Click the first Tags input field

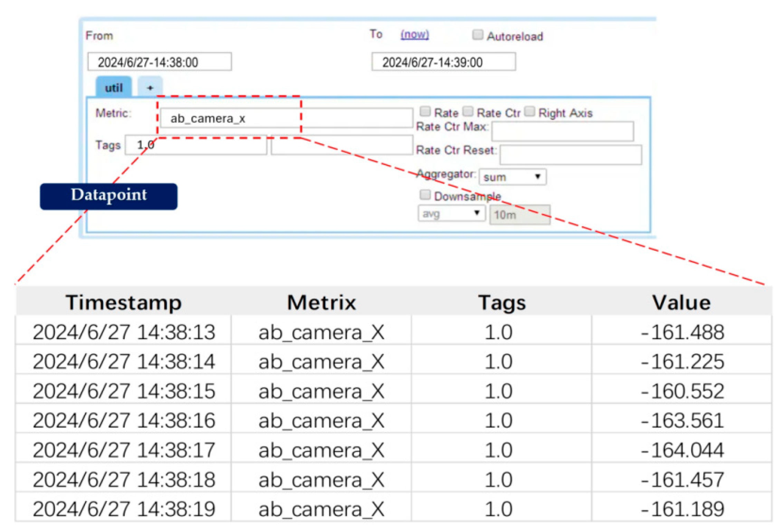pos(195,145)
